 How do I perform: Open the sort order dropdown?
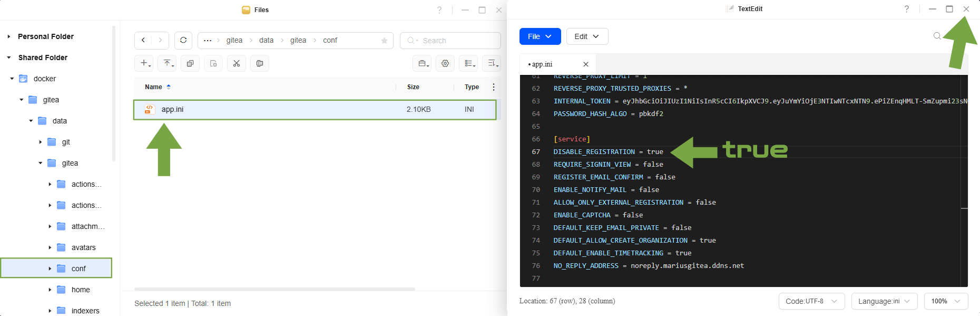click(x=492, y=63)
